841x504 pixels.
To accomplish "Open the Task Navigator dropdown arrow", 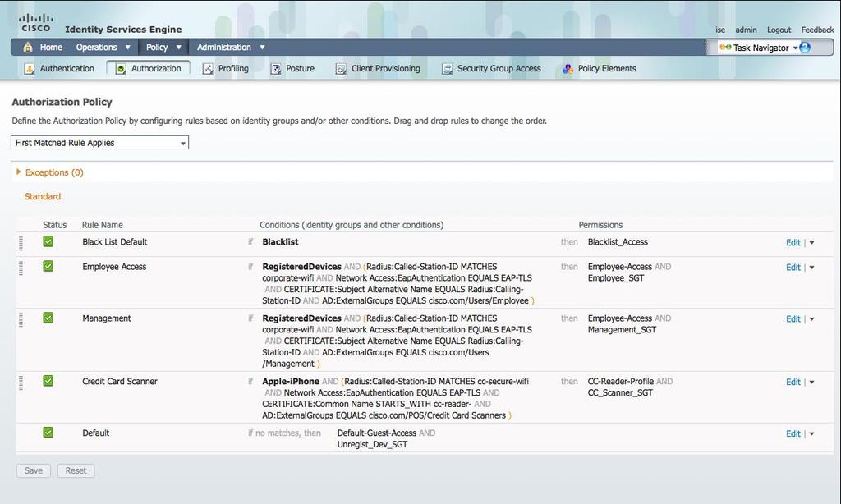I will pyautogui.click(x=795, y=48).
